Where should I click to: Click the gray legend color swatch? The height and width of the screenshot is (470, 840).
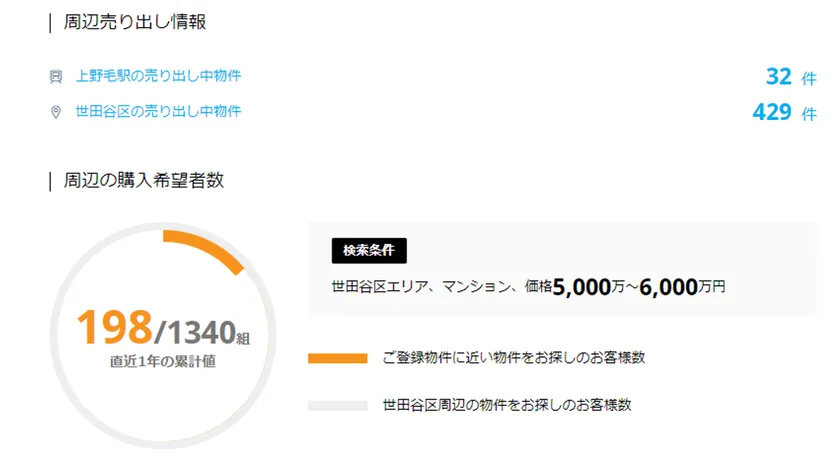pyautogui.click(x=338, y=406)
